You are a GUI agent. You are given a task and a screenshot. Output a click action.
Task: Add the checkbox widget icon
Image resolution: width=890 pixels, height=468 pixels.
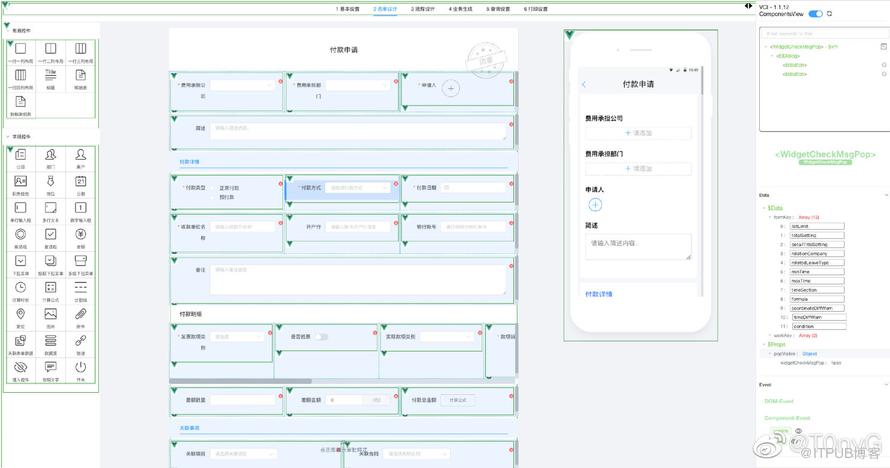(x=51, y=234)
